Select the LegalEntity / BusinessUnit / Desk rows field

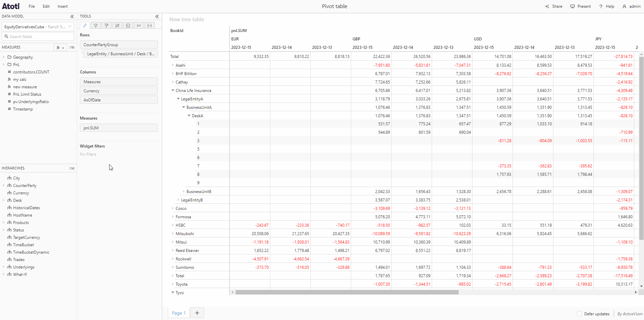120,54
